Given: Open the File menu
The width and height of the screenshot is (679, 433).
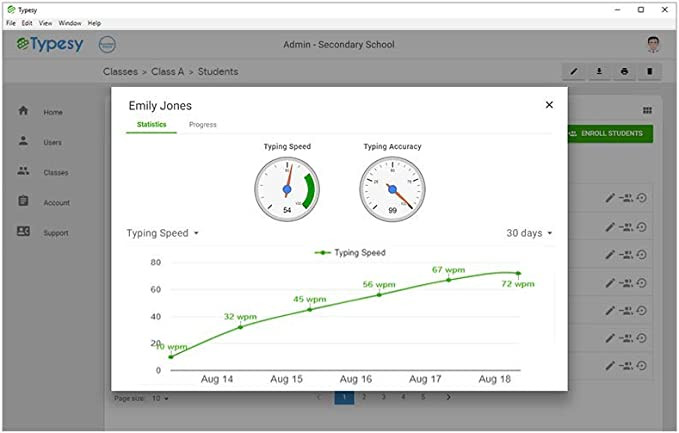Looking at the screenshot, I should 11,22.
